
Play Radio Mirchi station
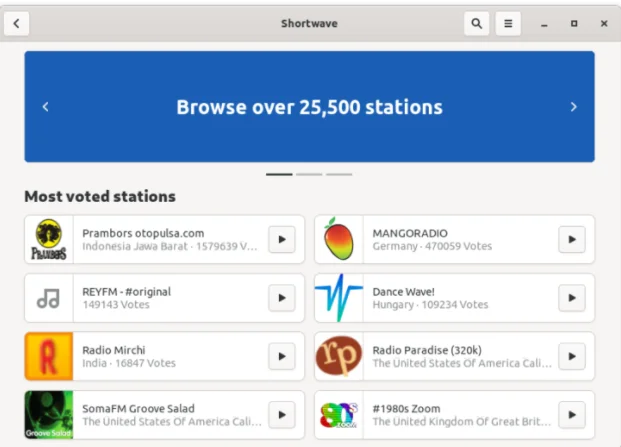click(x=281, y=356)
